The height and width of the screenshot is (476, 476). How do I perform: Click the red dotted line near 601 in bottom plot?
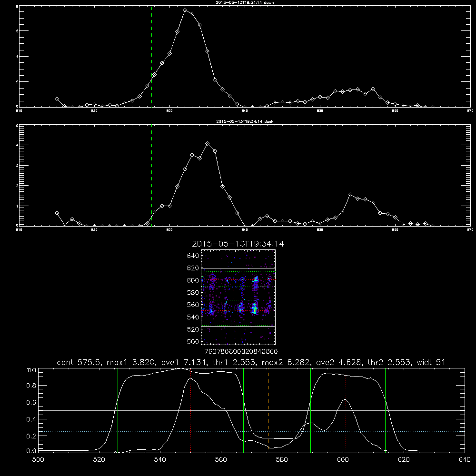point(346,410)
